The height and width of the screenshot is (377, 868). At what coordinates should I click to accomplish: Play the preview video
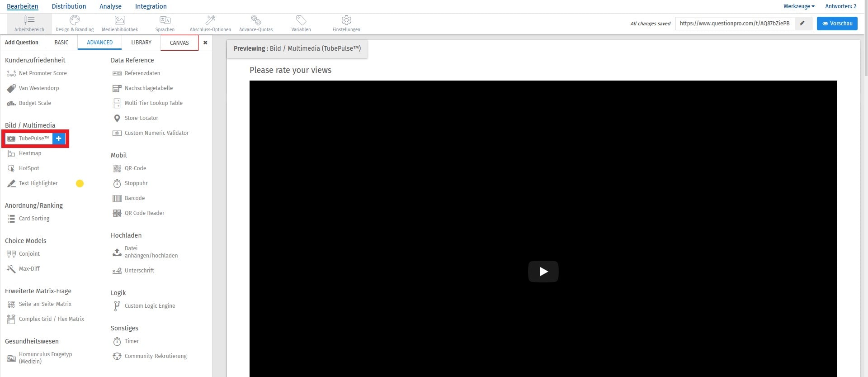point(543,272)
